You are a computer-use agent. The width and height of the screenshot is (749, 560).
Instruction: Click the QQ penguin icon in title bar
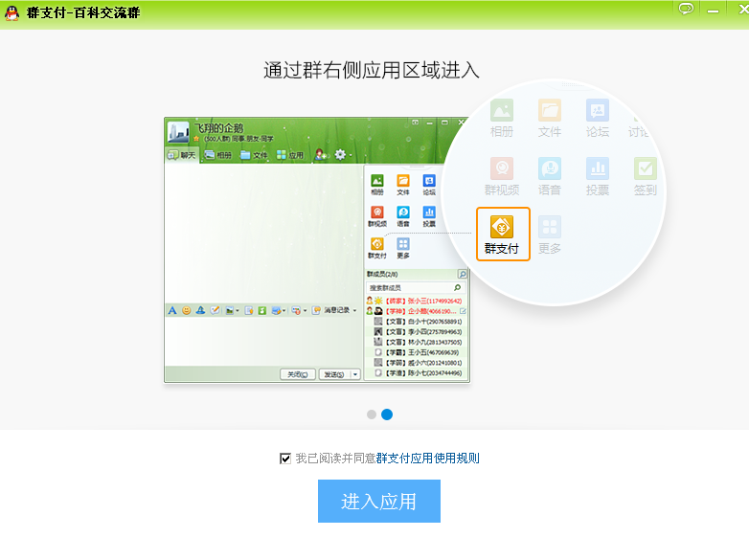click(x=11, y=12)
